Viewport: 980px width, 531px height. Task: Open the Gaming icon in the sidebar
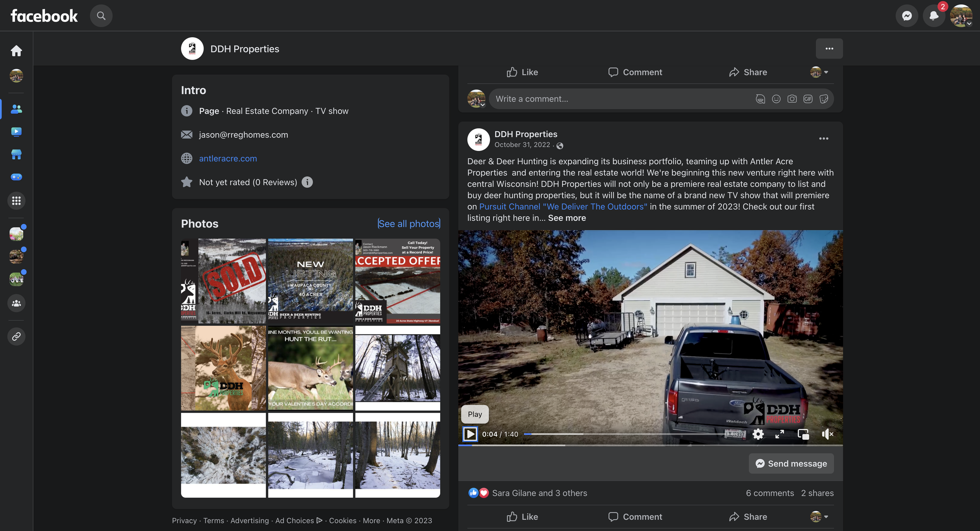(16, 177)
